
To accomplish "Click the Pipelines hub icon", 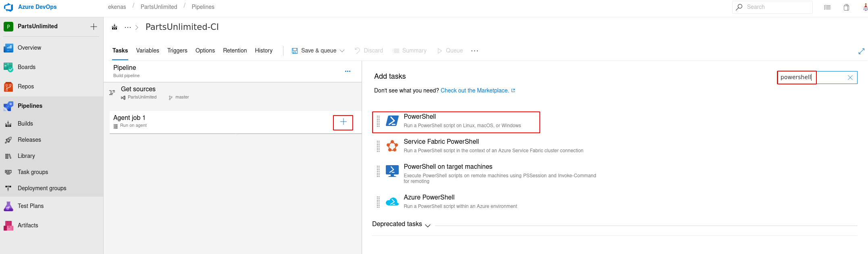I will tap(8, 106).
